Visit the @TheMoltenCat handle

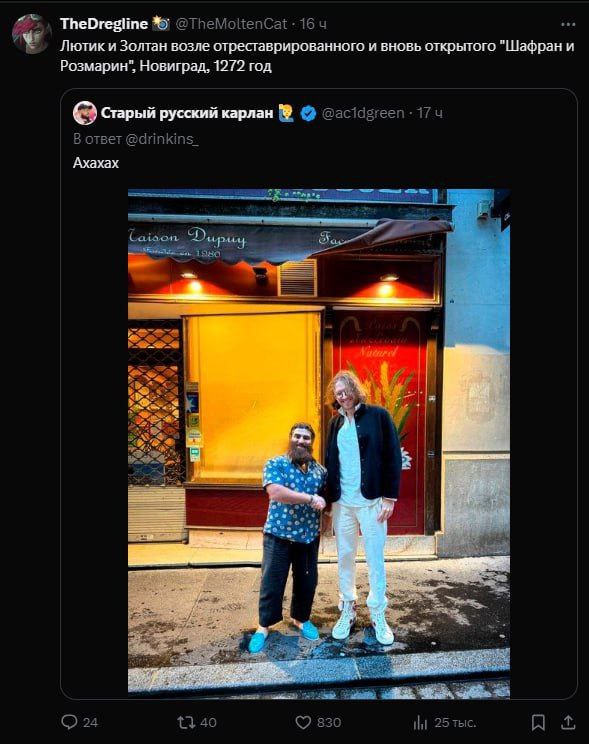pyautogui.click(x=231, y=24)
